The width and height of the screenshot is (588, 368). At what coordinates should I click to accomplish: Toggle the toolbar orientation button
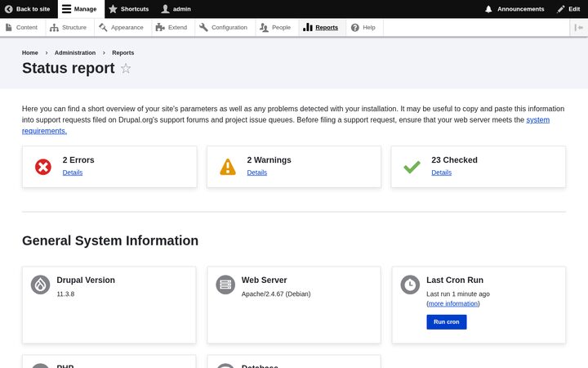(x=579, y=28)
